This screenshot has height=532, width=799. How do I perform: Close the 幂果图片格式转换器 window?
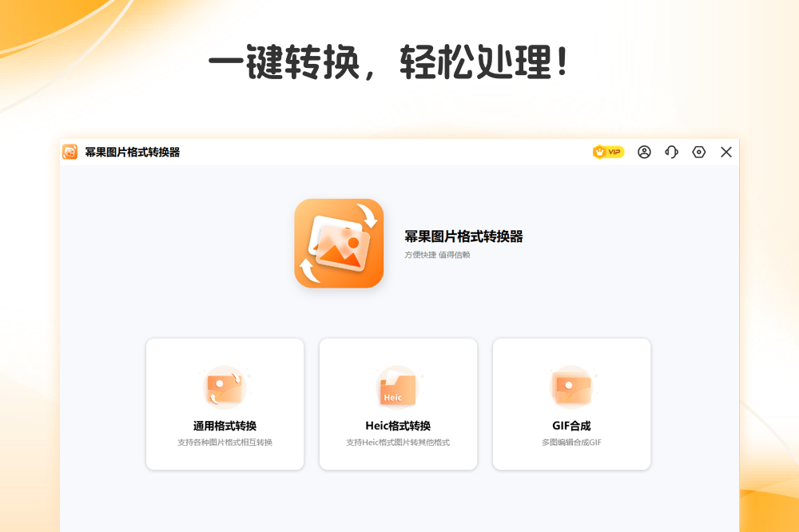coord(726,152)
